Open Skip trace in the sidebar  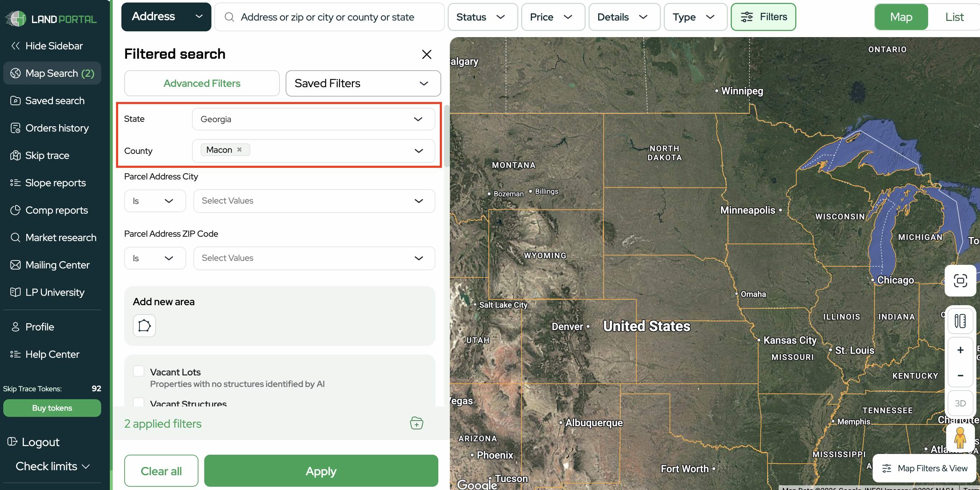coord(47,156)
